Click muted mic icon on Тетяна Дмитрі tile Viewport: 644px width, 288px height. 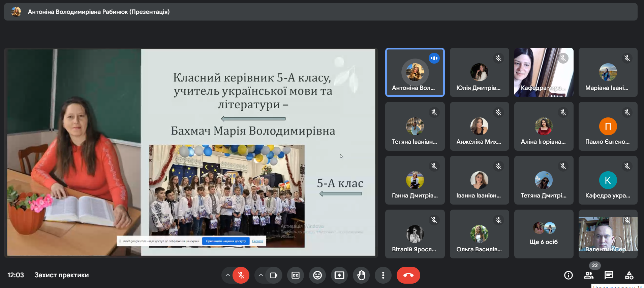click(563, 166)
